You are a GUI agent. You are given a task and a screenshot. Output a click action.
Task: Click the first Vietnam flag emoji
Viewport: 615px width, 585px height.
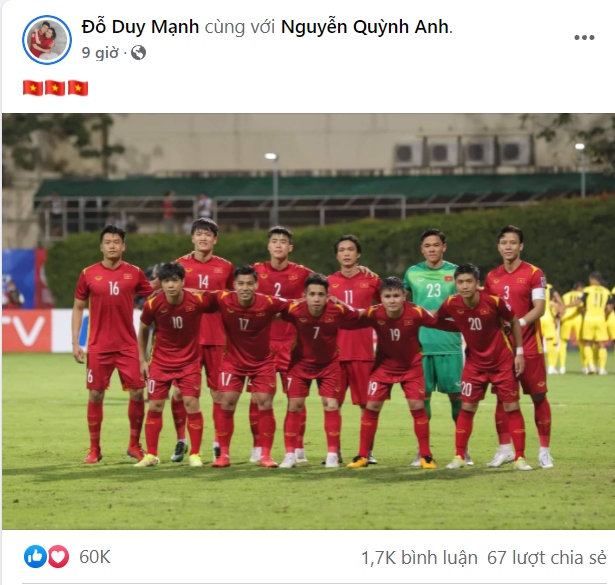(x=33, y=88)
